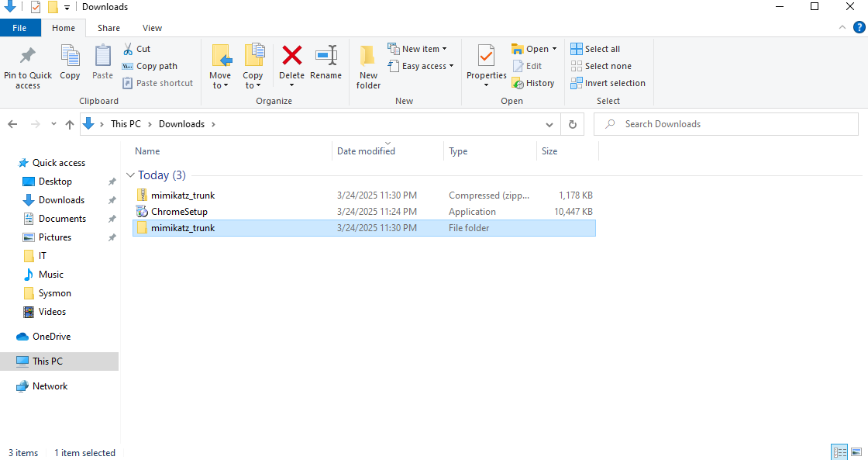Screen dimensions: 868x460
Task: Switch to details view layout
Action: (x=839, y=452)
